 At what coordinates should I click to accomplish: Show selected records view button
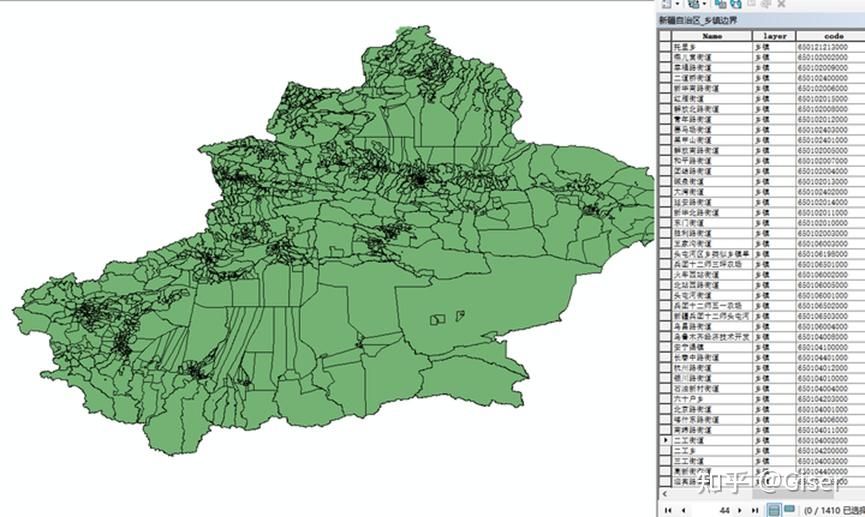pyautogui.click(x=790, y=510)
